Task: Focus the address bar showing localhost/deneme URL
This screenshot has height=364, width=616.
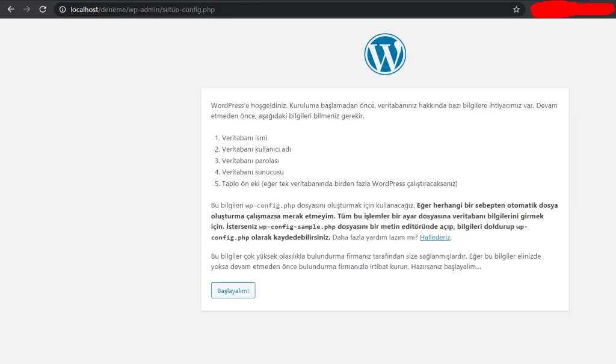Action: pyautogui.click(x=289, y=10)
